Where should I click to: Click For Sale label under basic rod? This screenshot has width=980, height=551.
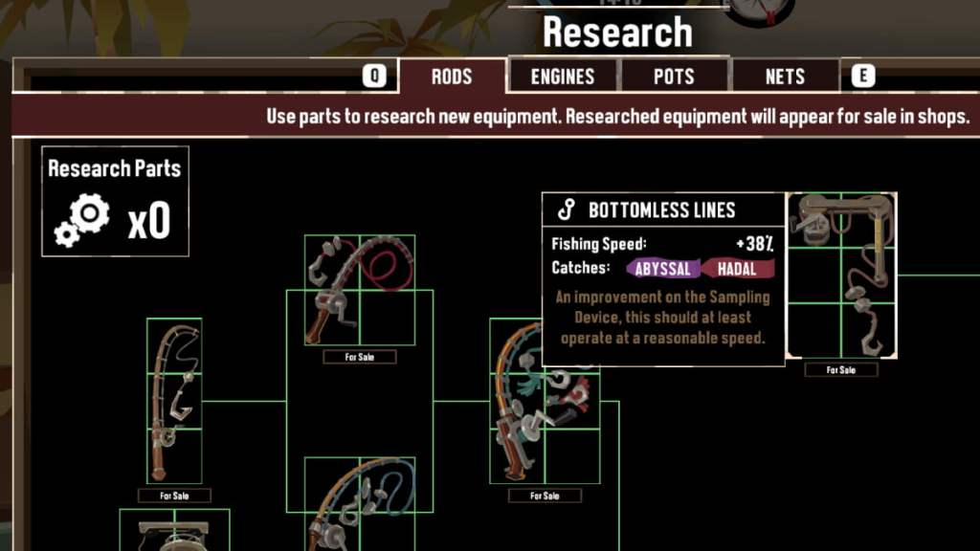coord(174,496)
